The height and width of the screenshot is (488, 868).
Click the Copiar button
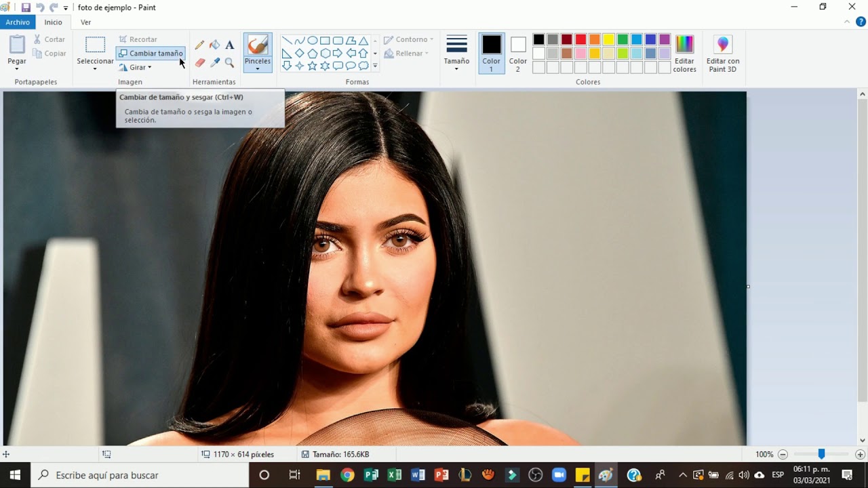[50, 54]
